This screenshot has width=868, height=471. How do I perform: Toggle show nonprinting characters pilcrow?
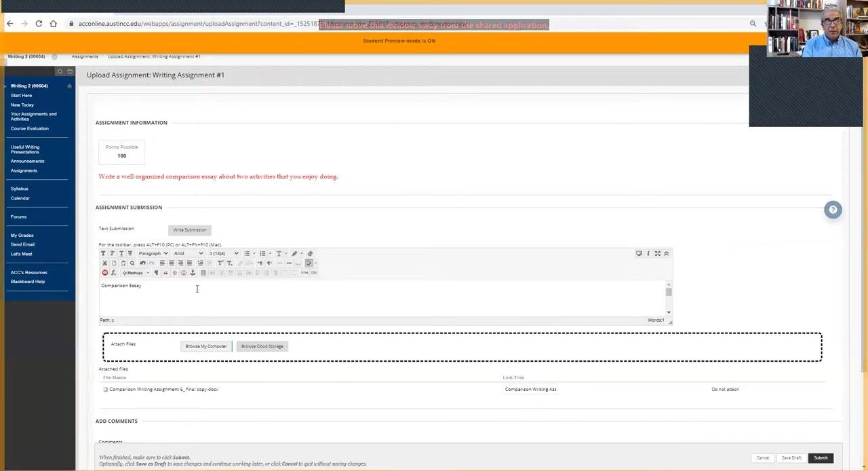click(x=156, y=273)
